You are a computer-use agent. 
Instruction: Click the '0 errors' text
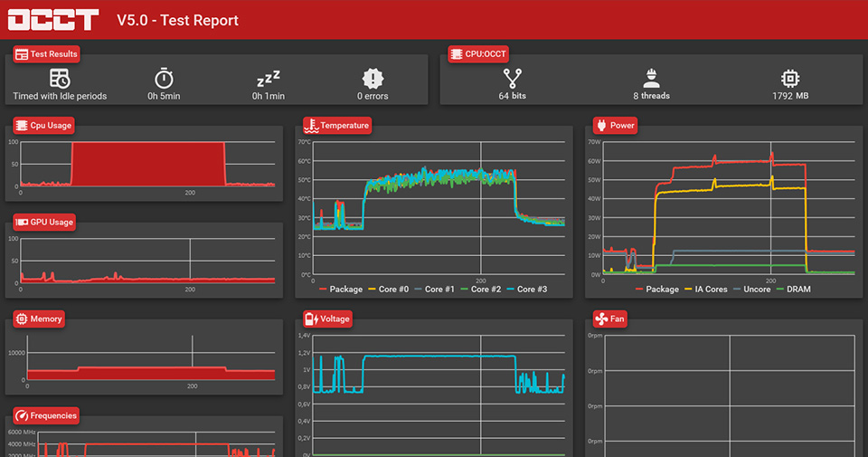tap(373, 96)
